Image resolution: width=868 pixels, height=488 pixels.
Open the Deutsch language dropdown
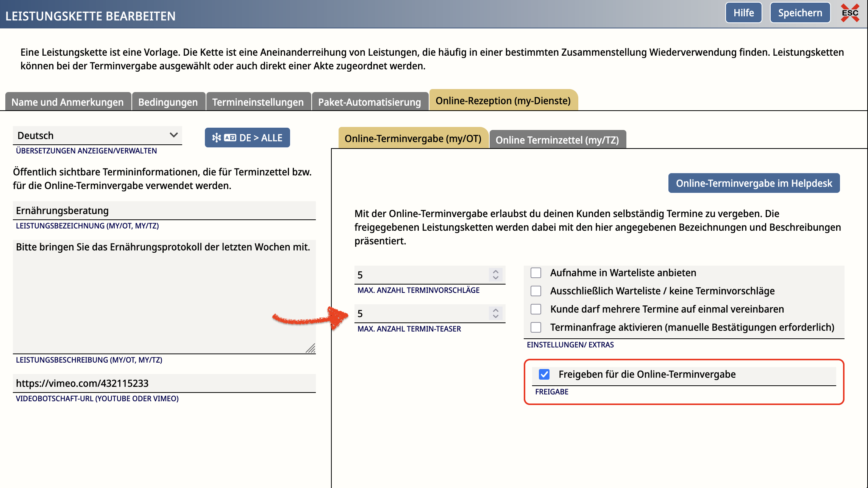point(97,135)
